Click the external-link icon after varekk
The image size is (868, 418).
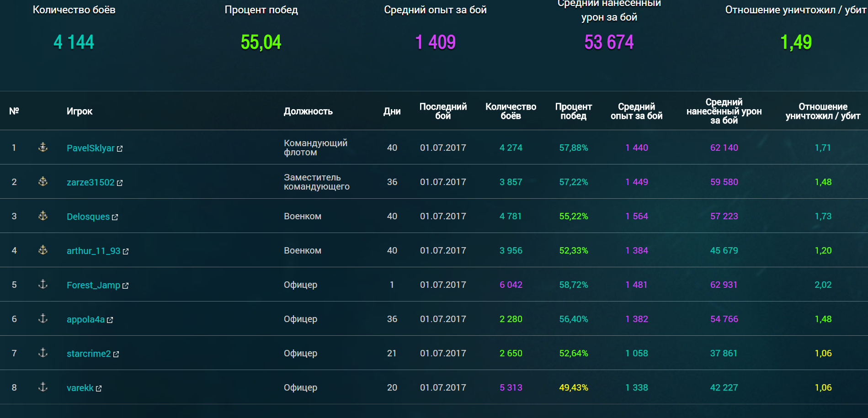coord(99,388)
